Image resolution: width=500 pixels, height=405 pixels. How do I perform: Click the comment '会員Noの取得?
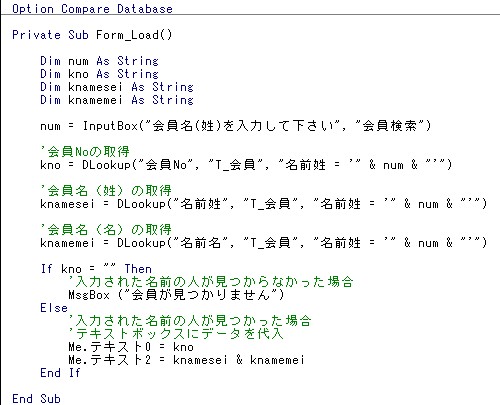85,152
